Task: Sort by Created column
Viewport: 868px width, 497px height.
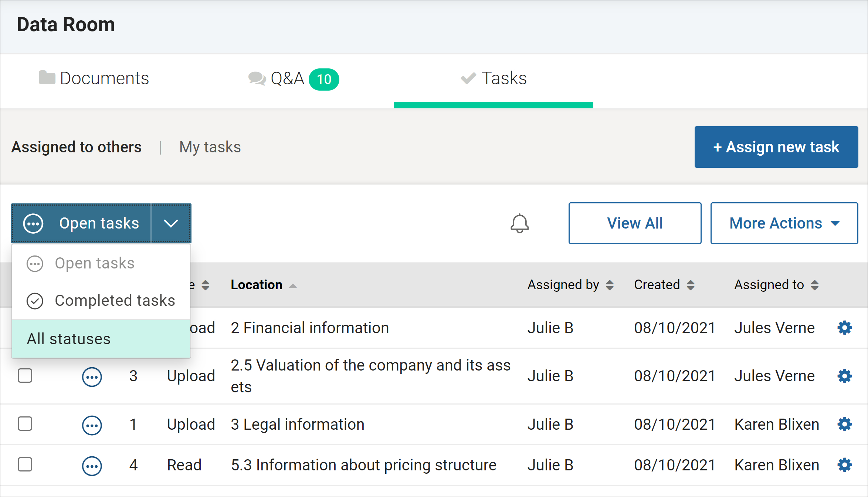Action: 664,285
